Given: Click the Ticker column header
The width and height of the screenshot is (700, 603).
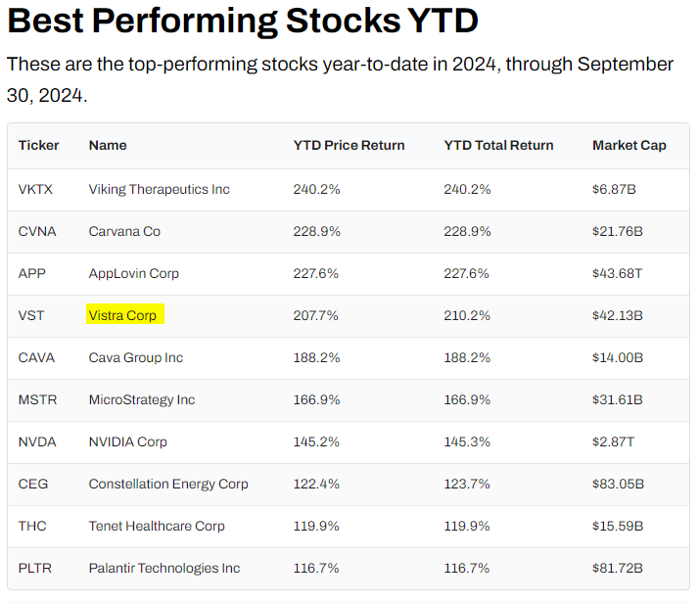Looking at the screenshot, I should pyautogui.click(x=38, y=145).
